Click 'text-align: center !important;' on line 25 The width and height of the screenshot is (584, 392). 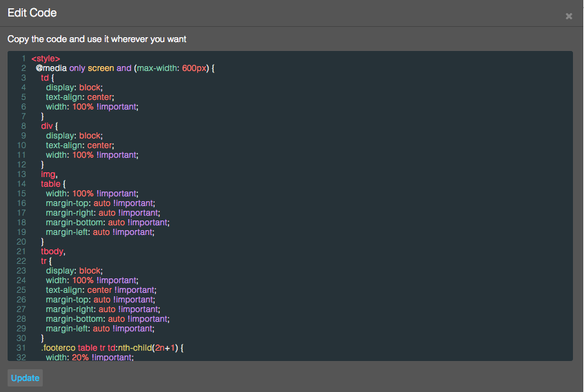pos(101,290)
